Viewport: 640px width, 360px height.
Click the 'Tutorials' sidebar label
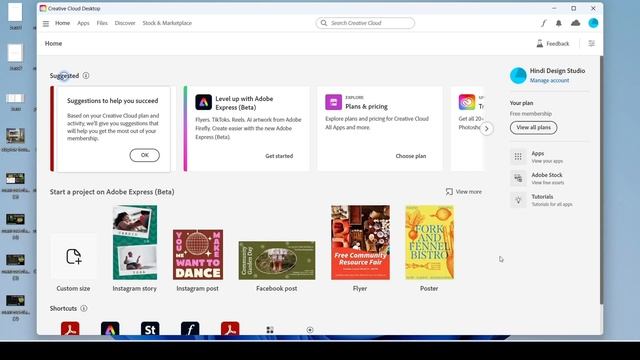(542, 196)
